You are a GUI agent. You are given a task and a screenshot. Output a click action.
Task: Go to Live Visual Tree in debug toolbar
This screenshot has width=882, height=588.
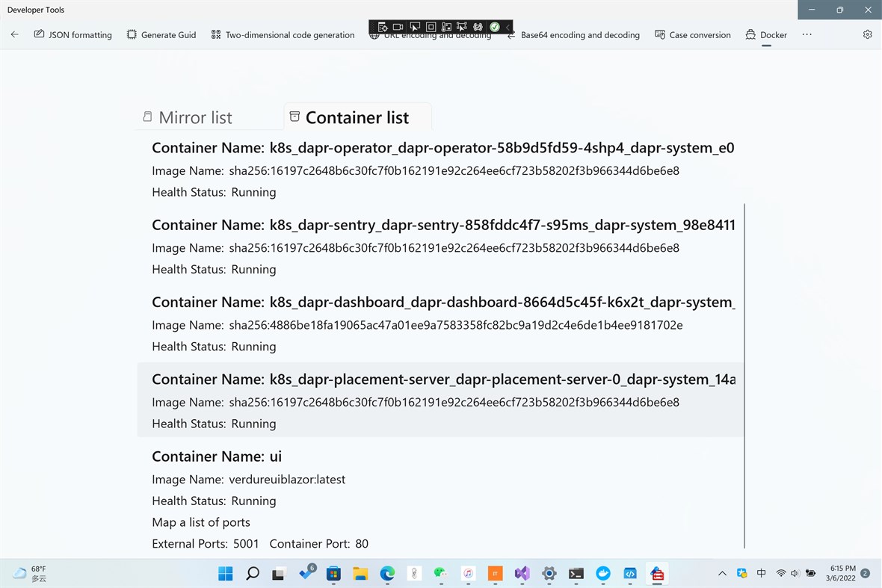[x=383, y=26]
